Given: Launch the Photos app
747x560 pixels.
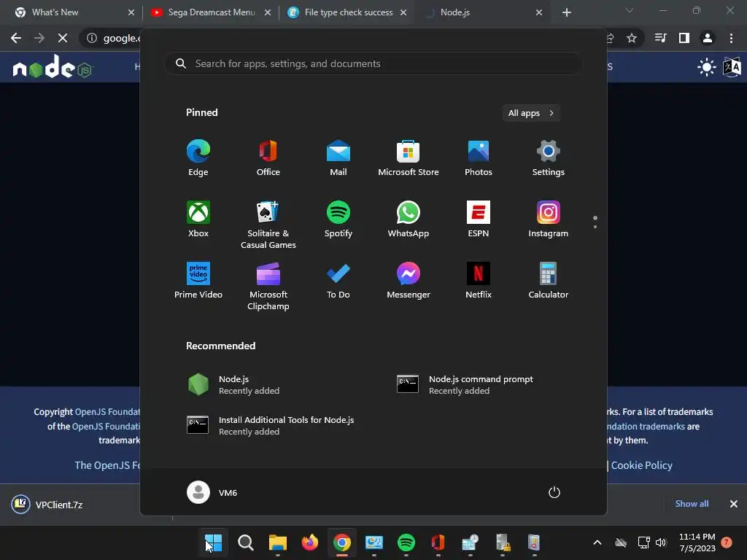Looking at the screenshot, I should 479,158.
